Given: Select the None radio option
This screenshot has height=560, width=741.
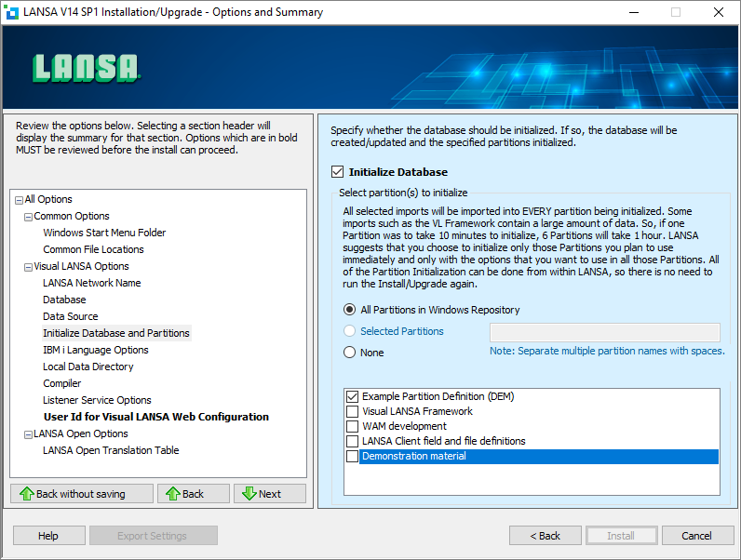Looking at the screenshot, I should click(349, 353).
